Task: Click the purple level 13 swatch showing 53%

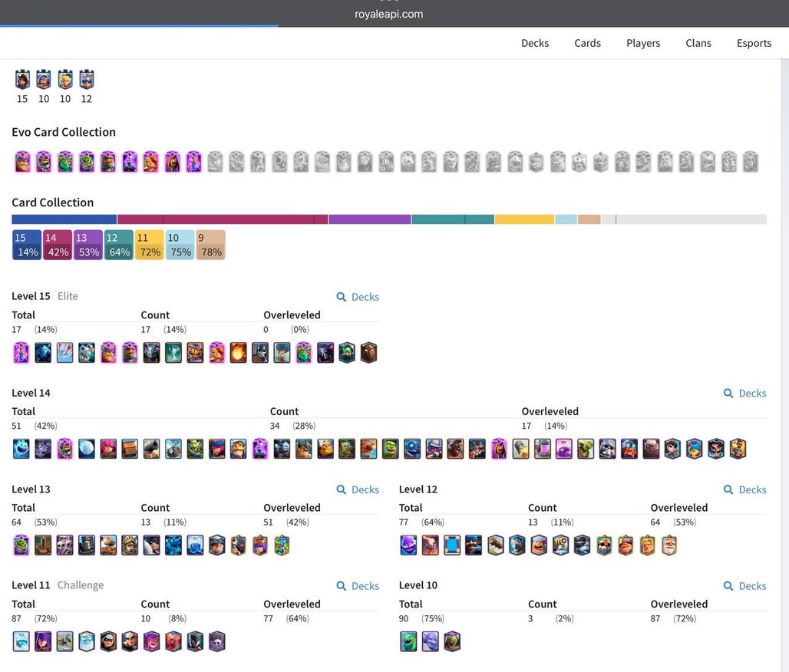Action: tap(88, 245)
